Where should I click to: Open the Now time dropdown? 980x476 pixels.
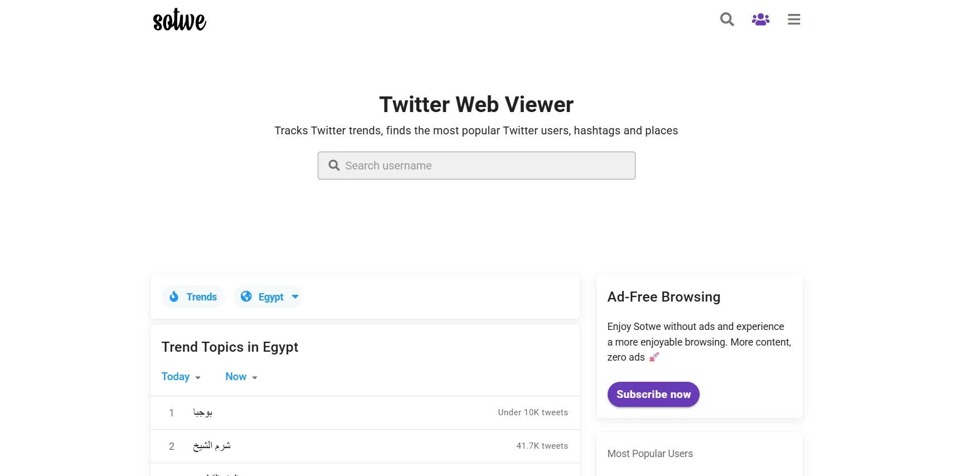tap(241, 377)
